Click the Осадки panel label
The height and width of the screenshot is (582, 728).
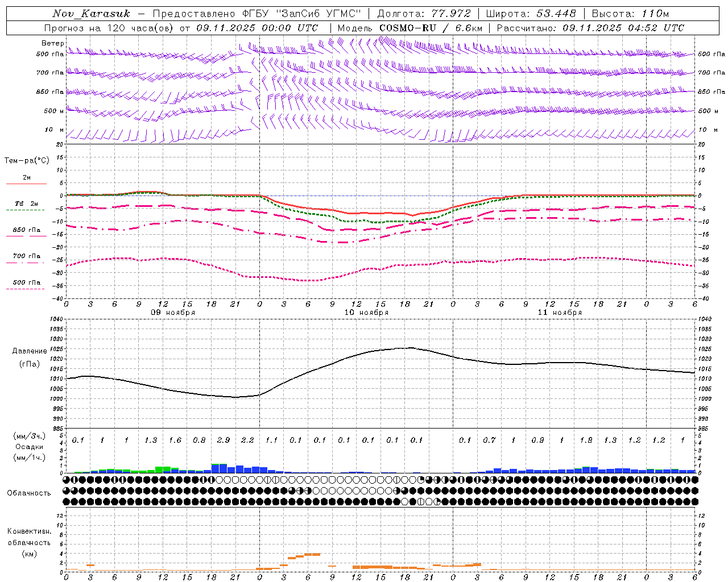29,447
